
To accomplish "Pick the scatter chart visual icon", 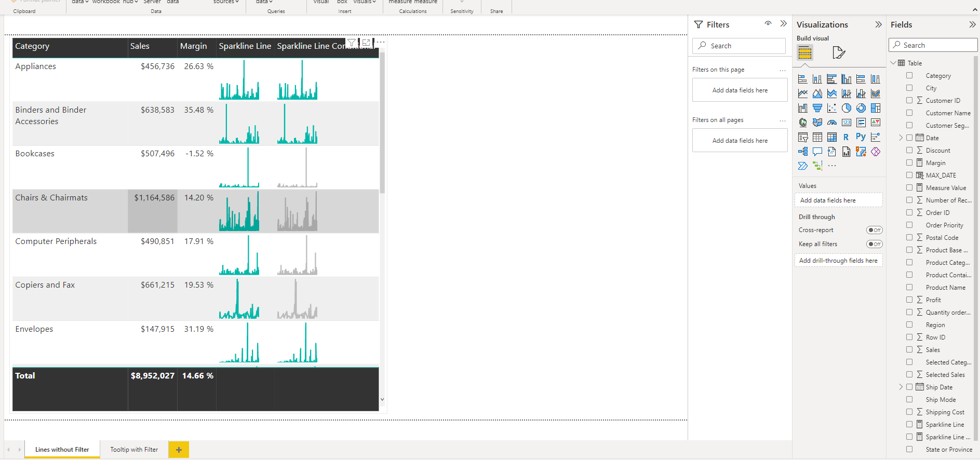I will [x=832, y=108].
